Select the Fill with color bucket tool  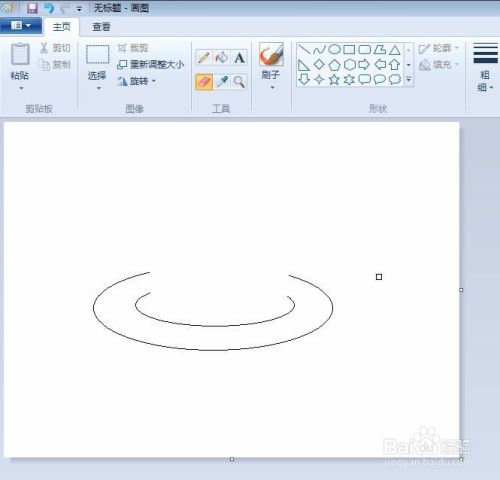(x=222, y=58)
